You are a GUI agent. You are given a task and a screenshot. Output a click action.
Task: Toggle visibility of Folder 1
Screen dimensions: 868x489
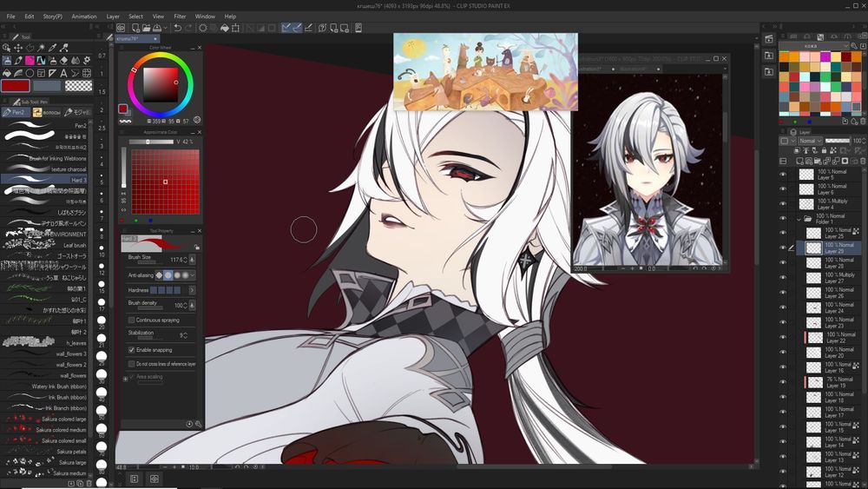click(783, 219)
